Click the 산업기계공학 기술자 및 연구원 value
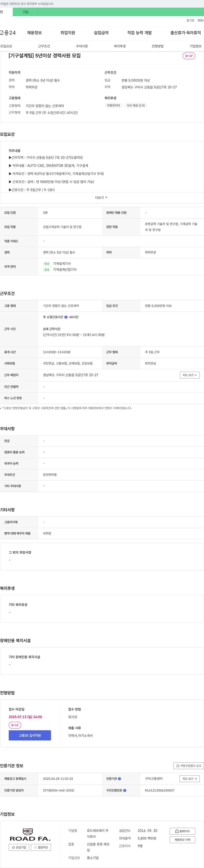Screen dimensions: 204x868 pos(62,227)
